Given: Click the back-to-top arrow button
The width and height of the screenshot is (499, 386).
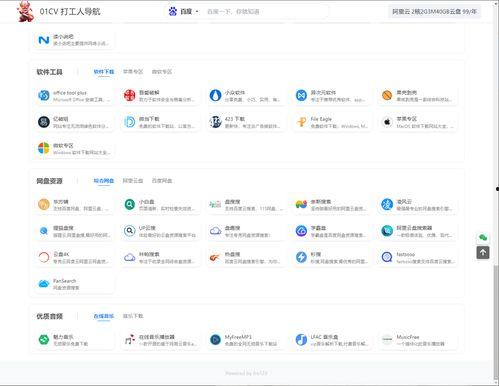Looking at the screenshot, I should pyautogui.click(x=483, y=253).
